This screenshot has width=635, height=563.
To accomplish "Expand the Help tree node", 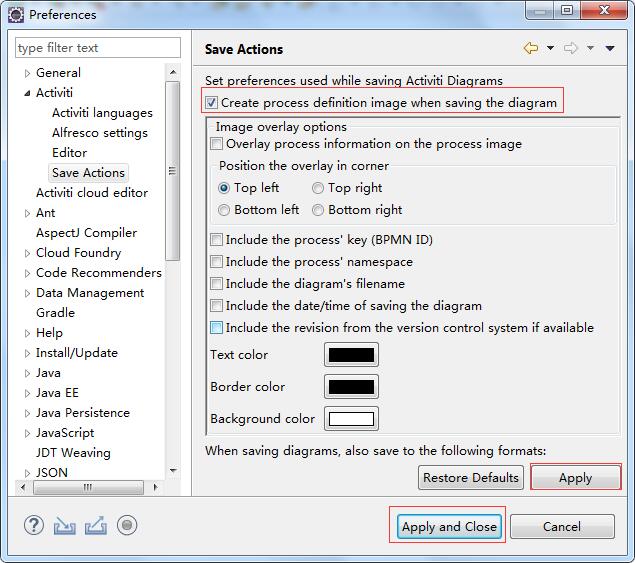I will pyautogui.click(x=27, y=333).
